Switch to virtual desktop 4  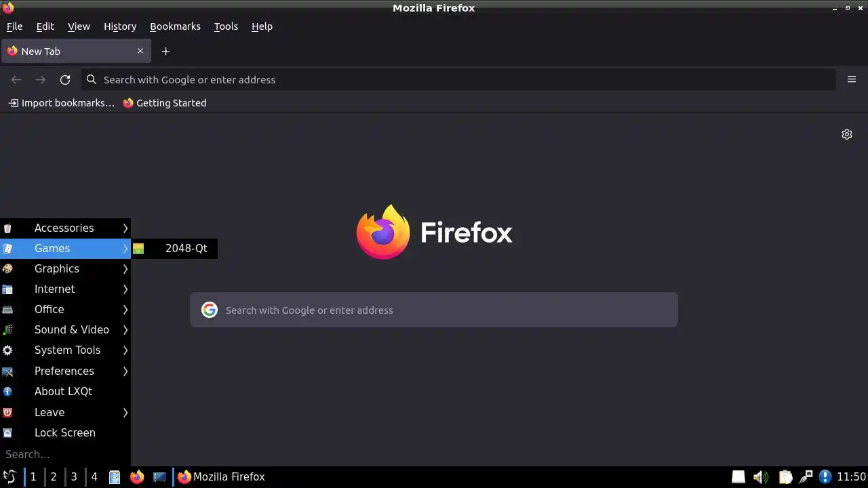pyautogui.click(x=94, y=477)
